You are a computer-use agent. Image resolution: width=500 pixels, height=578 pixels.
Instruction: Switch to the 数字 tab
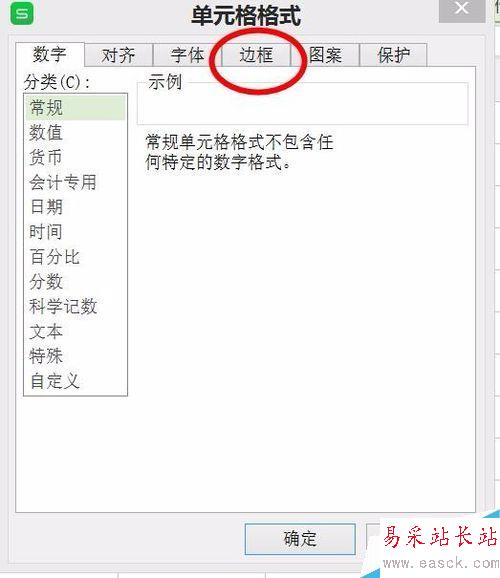tap(50, 55)
